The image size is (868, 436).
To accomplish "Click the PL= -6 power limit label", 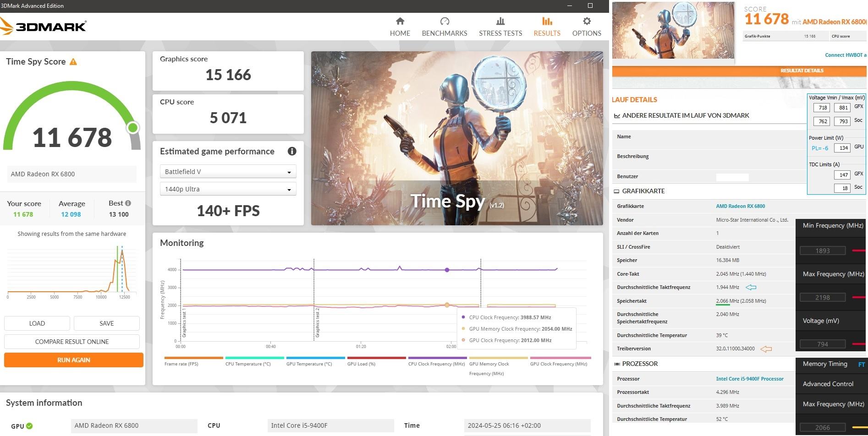I will (x=820, y=148).
